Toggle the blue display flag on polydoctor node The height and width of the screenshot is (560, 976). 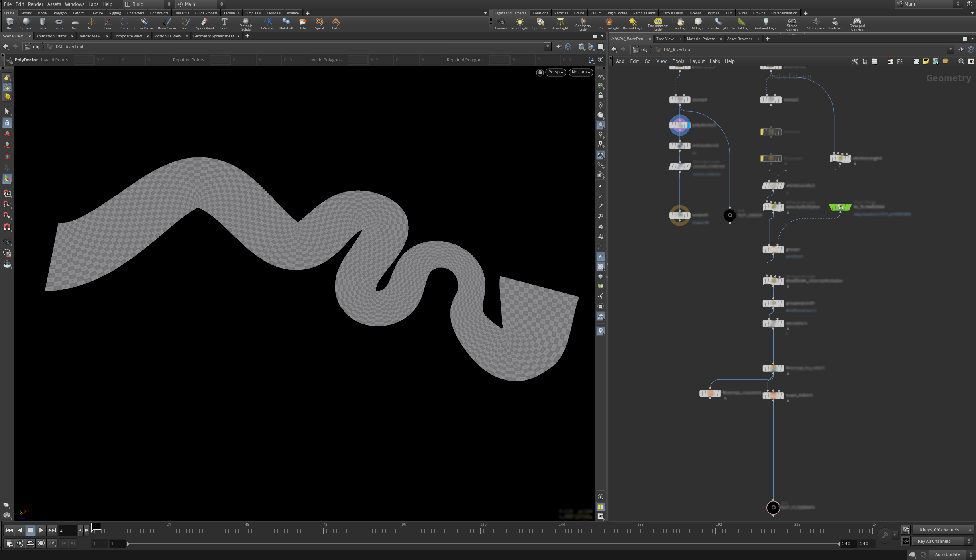pyautogui.click(x=689, y=125)
